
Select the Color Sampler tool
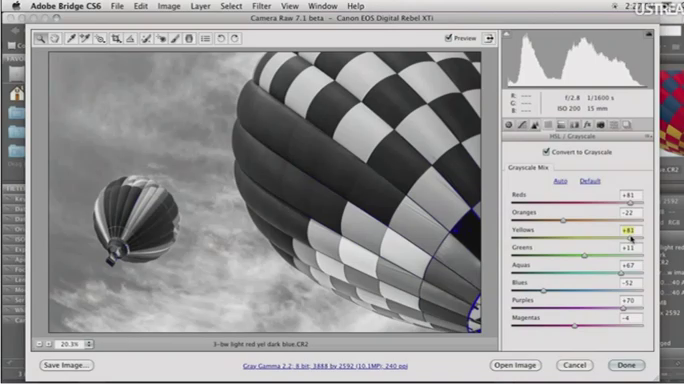(x=85, y=38)
